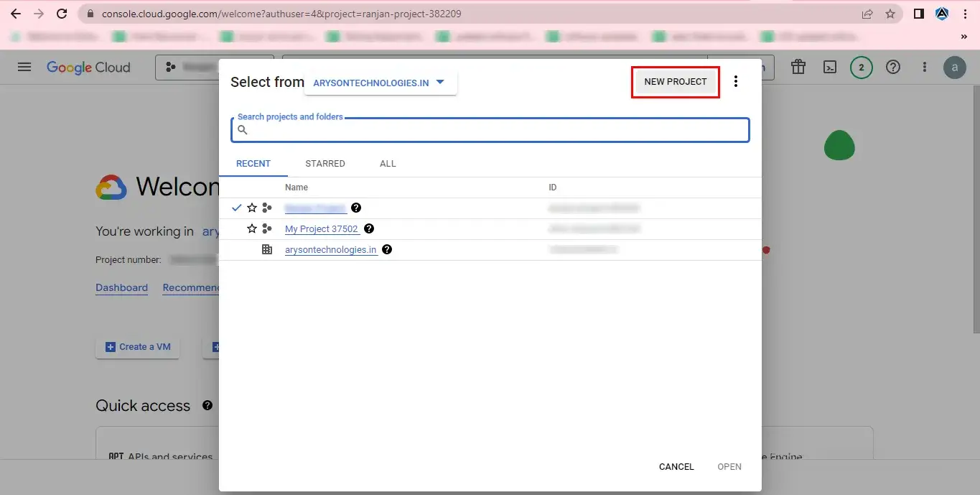Switch to the ALL tab
Viewport: 980px width, 495px height.
388,164
